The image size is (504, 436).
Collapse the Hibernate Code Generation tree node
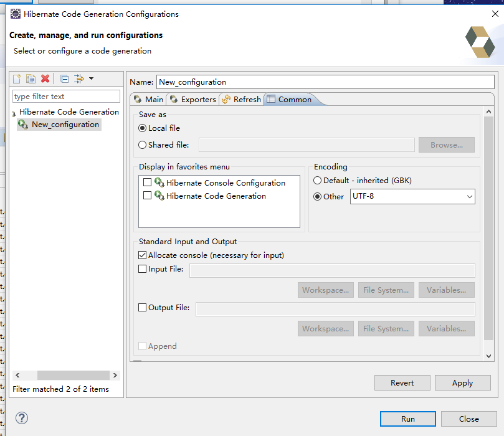(x=14, y=113)
